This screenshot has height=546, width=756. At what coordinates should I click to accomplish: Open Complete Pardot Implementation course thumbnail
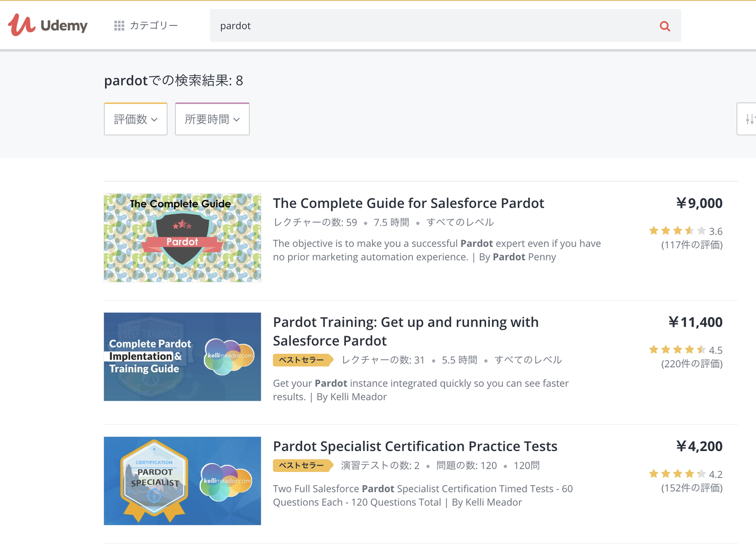[x=182, y=357]
